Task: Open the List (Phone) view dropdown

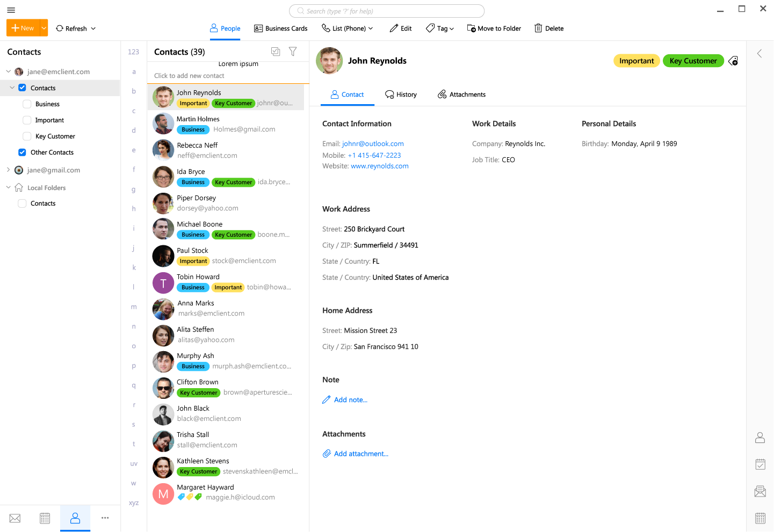Action: [348, 28]
